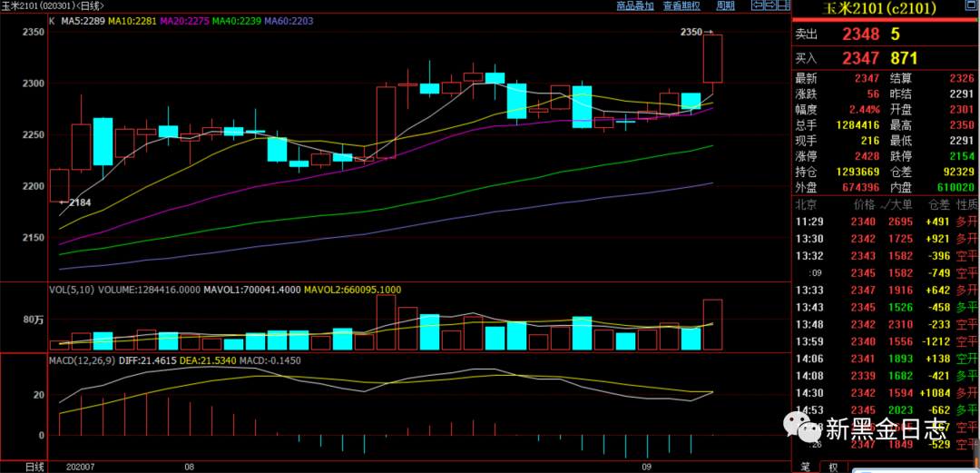
Task: Select the 14:06 tick row
Action: coord(885,359)
